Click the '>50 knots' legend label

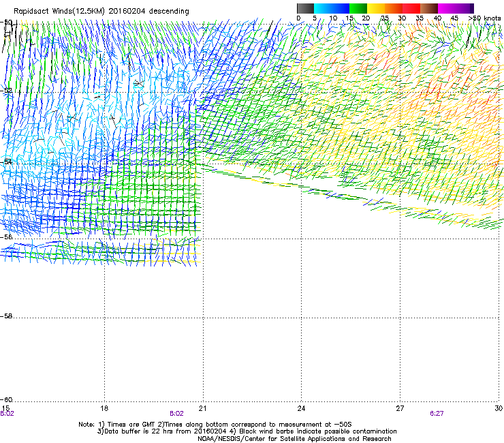coord(484,18)
